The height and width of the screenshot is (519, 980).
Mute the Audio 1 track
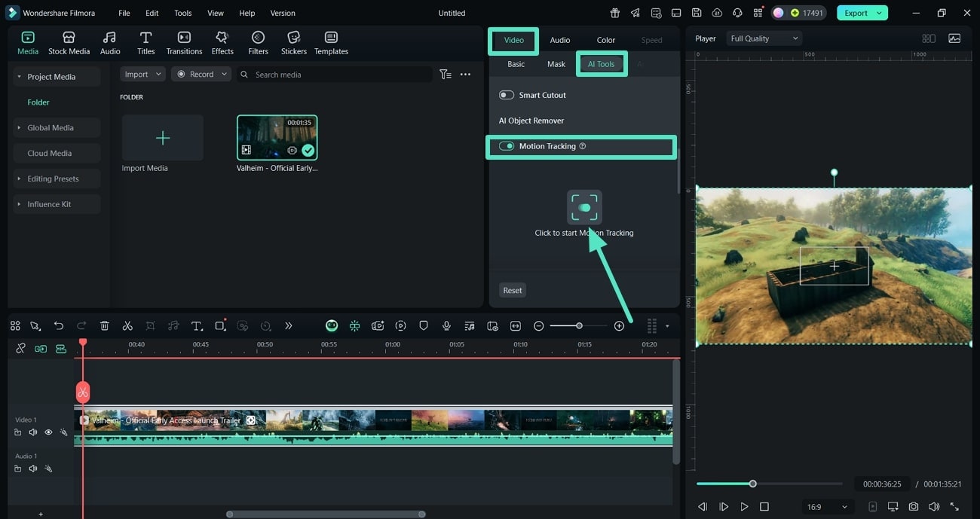(x=33, y=469)
